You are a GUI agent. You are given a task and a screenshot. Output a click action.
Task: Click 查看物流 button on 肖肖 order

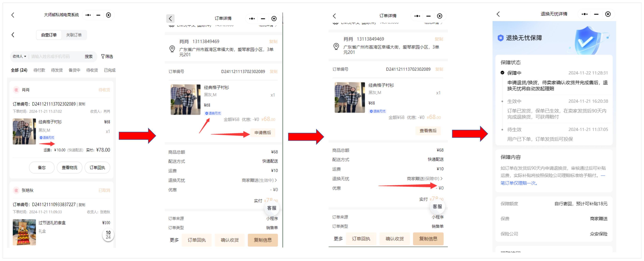tap(69, 168)
